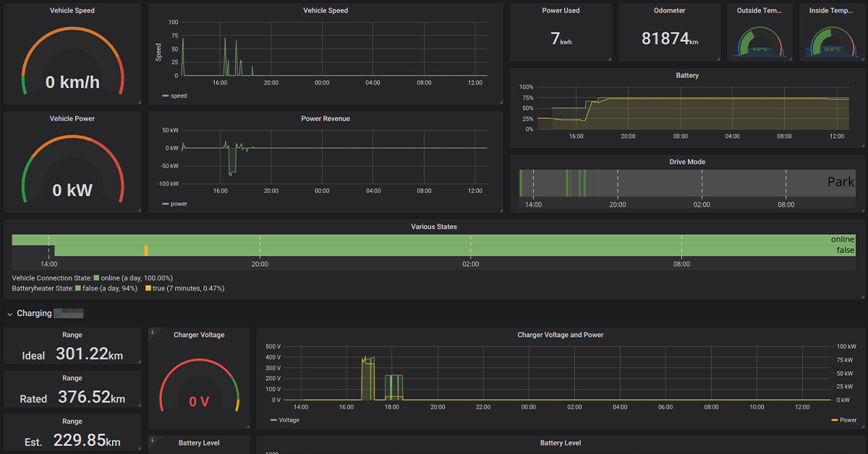
Task: Toggle the Voltage series in charger legend
Action: click(288, 420)
